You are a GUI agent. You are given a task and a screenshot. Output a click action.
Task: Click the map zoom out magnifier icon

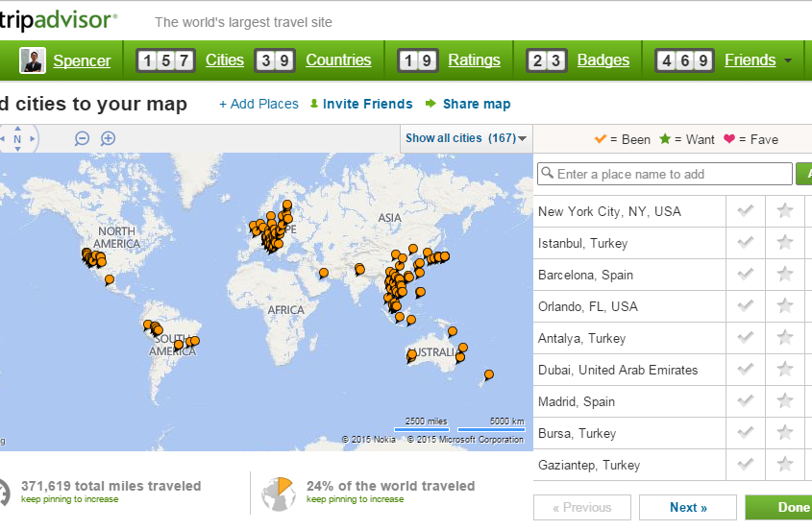(x=83, y=138)
